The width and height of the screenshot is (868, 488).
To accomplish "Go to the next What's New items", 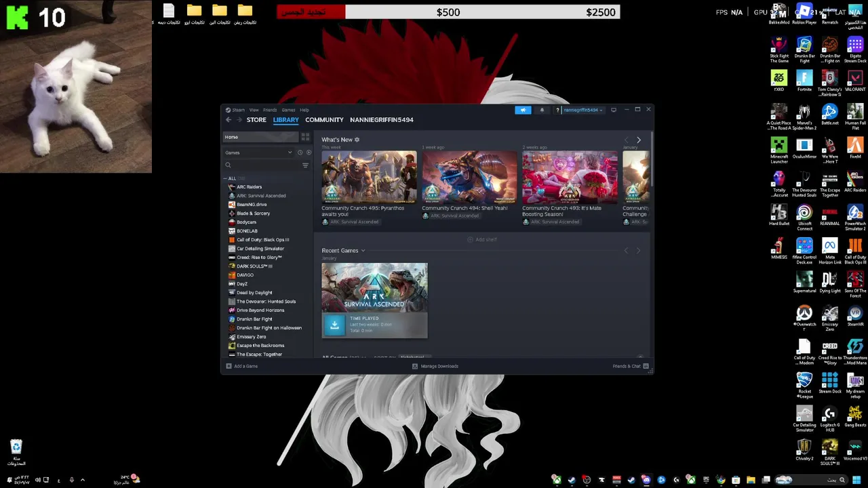I will [638, 140].
